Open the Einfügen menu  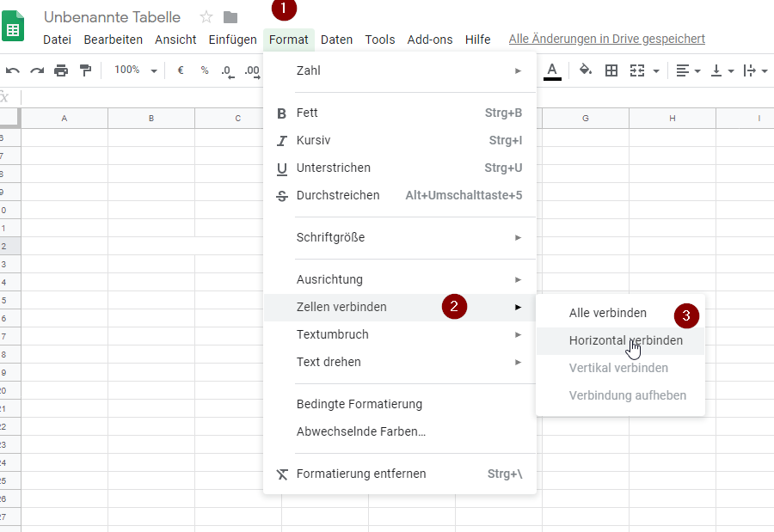[x=232, y=40]
